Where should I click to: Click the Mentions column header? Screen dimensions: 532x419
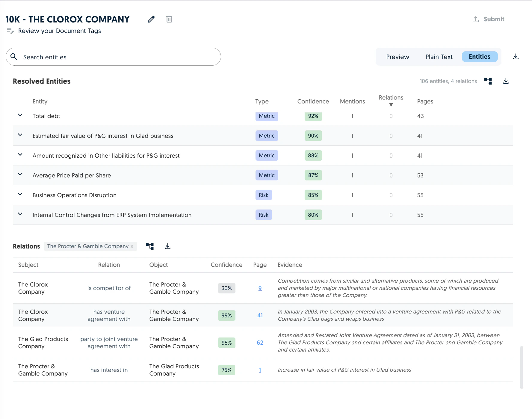coord(352,102)
